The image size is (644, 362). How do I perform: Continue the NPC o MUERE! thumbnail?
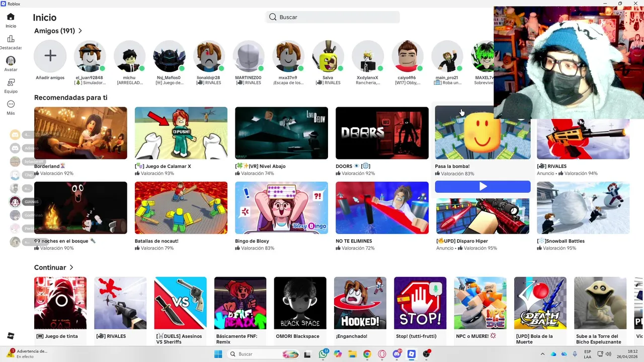click(x=480, y=303)
